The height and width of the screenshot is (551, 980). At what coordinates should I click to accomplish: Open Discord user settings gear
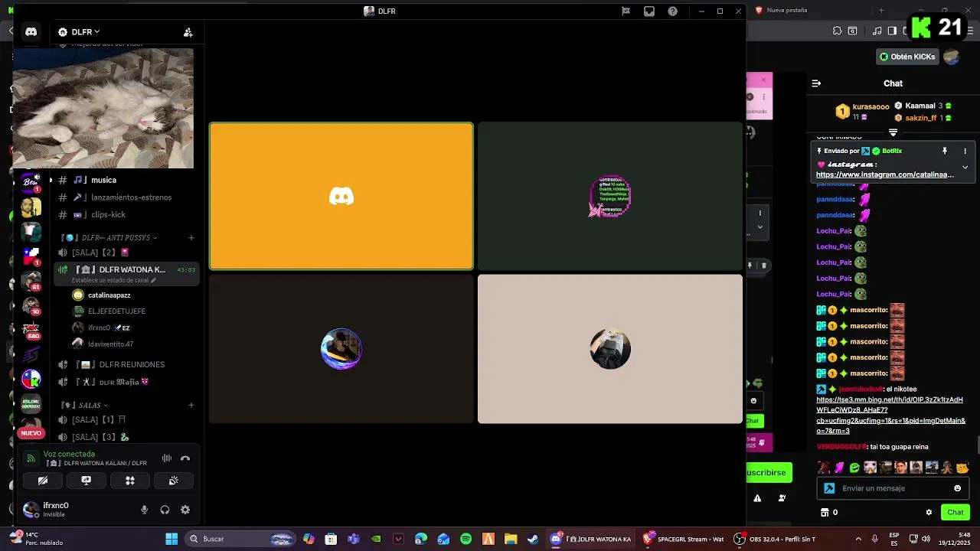(x=185, y=510)
